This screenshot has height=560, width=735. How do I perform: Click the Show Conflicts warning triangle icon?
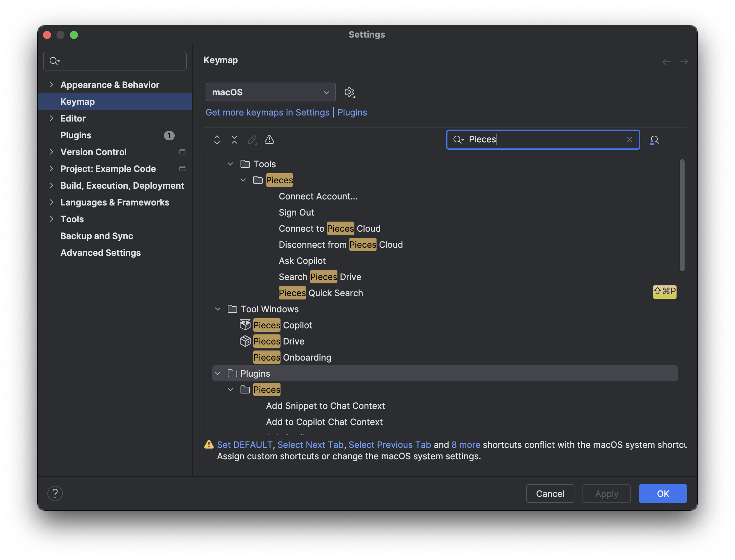[269, 140]
